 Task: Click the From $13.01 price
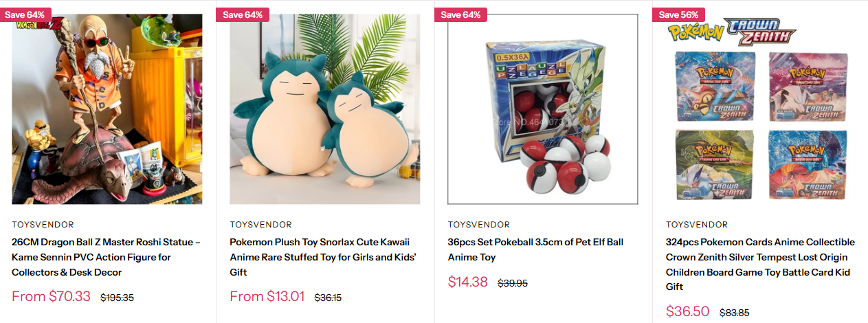(267, 297)
